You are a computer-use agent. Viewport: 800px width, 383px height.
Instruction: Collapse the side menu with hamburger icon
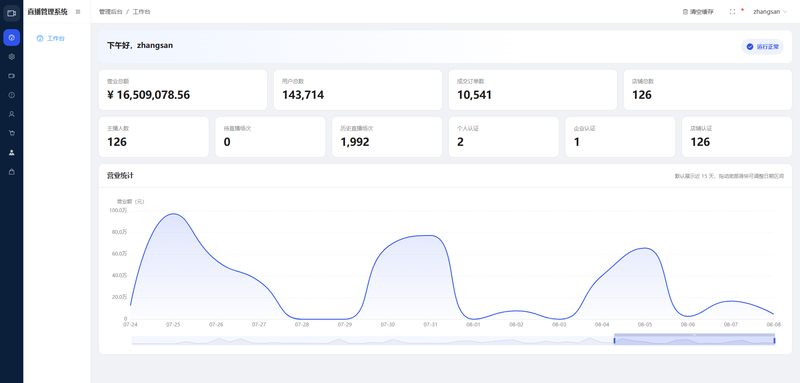(78, 12)
